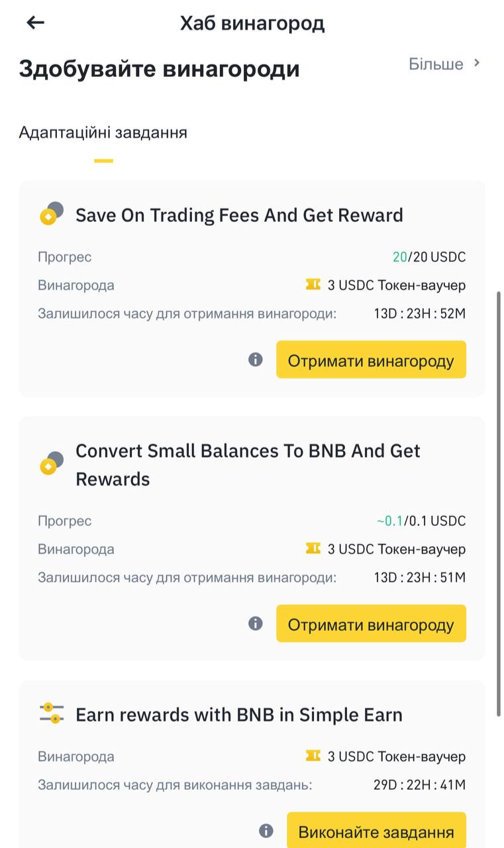Tap the 20/20 USDC progress value
The width and height of the screenshot is (504, 848).
(429, 257)
